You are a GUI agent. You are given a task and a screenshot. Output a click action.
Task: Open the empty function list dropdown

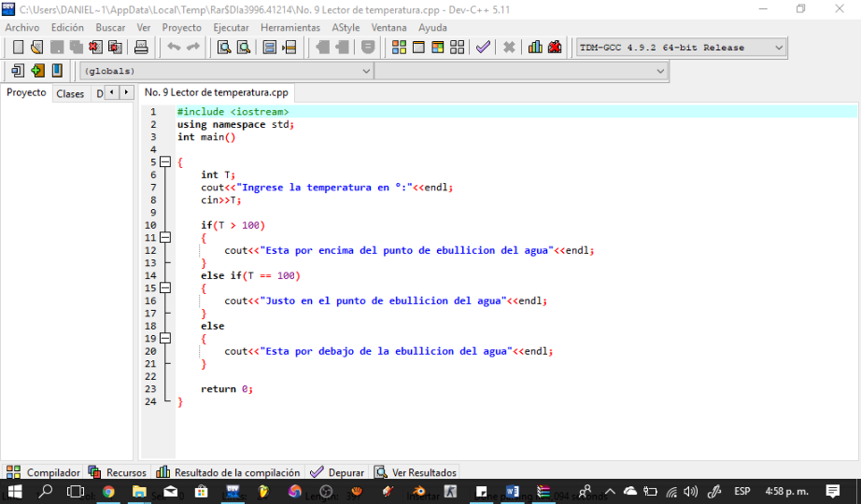(660, 71)
